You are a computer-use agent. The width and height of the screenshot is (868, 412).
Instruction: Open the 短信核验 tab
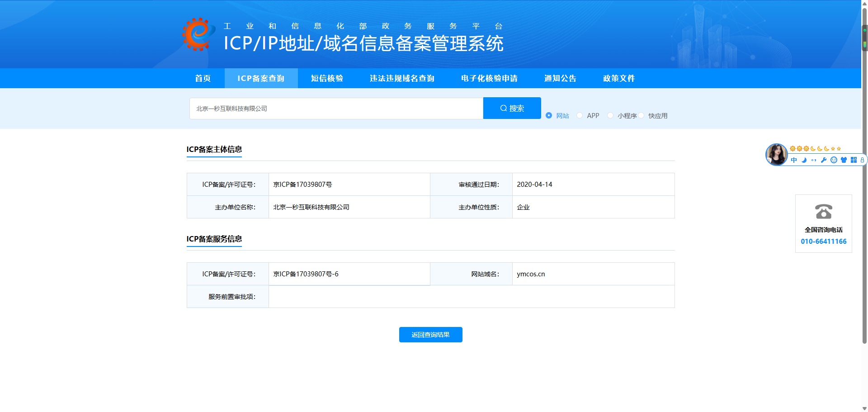coord(327,78)
